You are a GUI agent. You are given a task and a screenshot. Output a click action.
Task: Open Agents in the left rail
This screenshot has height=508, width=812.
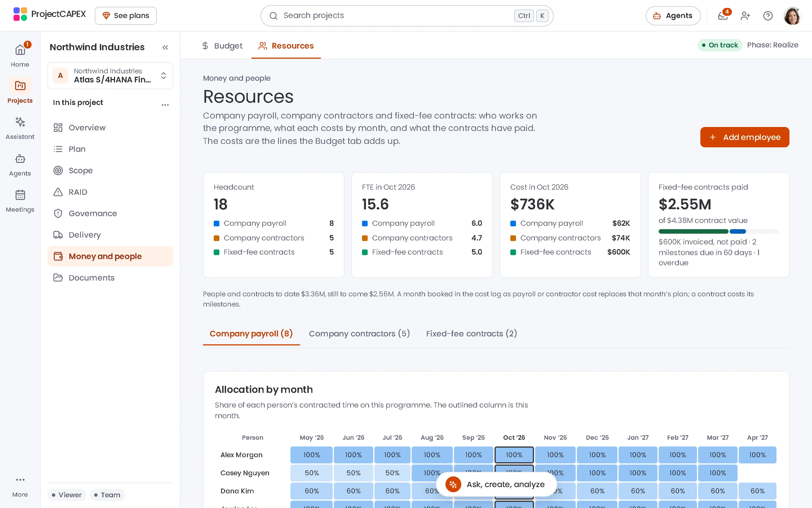(20, 165)
